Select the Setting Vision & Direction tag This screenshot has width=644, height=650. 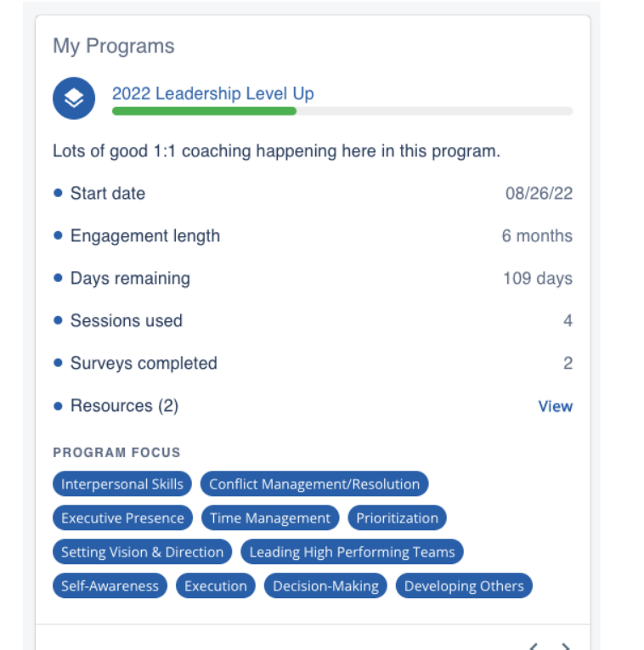[x=142, y=552]
